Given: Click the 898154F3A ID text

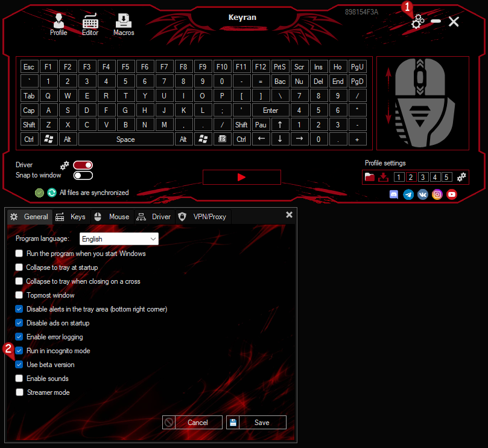Looking at the screenshot, I should pyautogui.click(x=361, y=12).
